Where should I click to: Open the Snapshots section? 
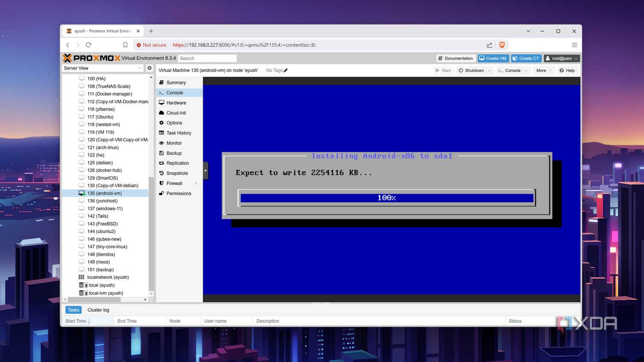click(179, 173)
